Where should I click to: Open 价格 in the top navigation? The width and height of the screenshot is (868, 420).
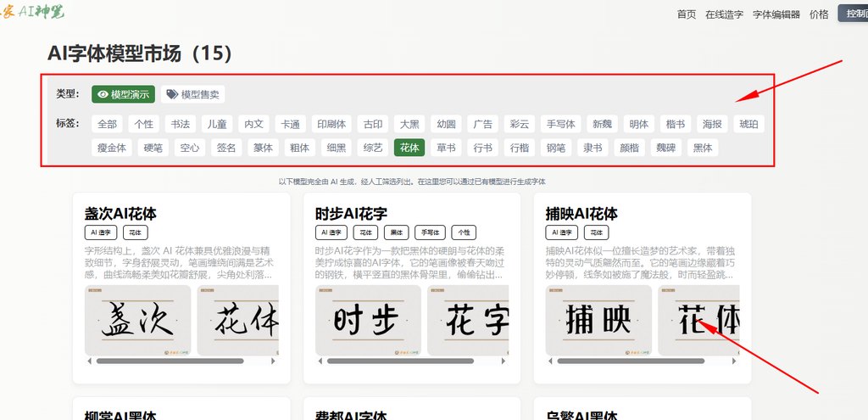tap(819, 14)
